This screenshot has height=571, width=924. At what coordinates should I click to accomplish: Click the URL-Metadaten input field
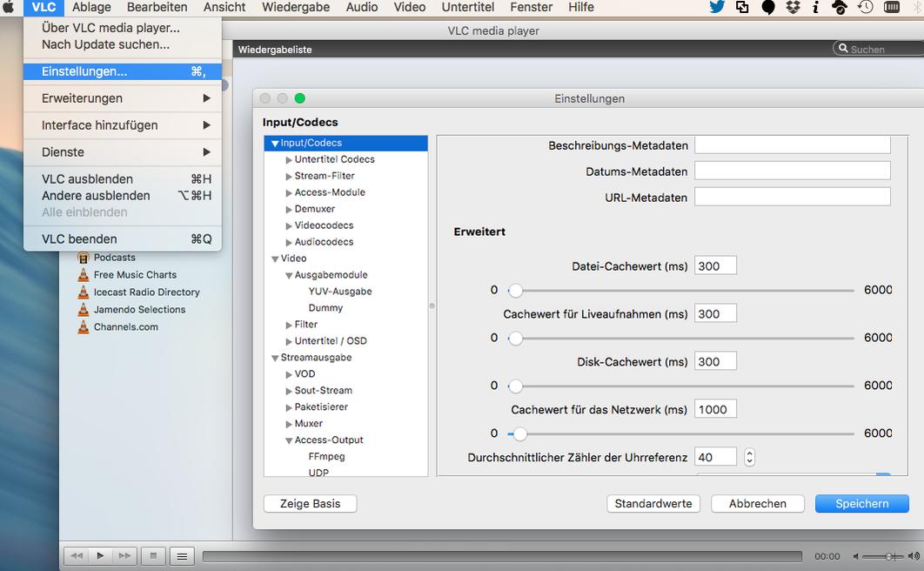[792, 197]
